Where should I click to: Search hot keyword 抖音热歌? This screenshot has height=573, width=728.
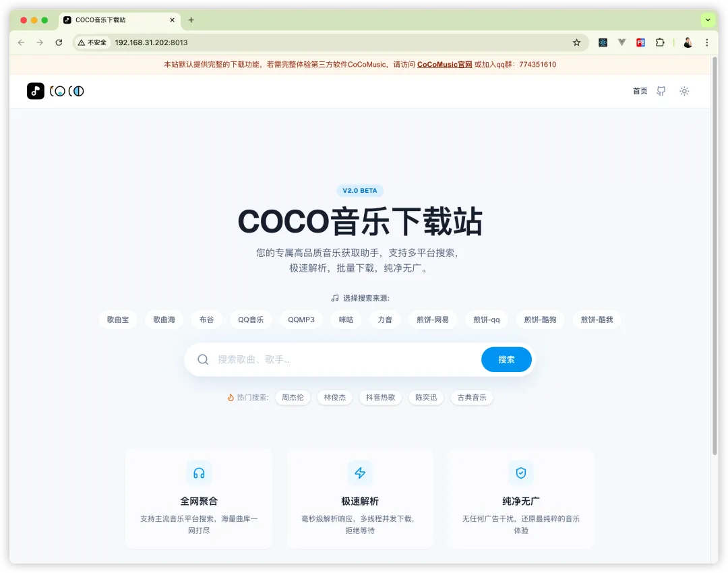tap(380, 398)
